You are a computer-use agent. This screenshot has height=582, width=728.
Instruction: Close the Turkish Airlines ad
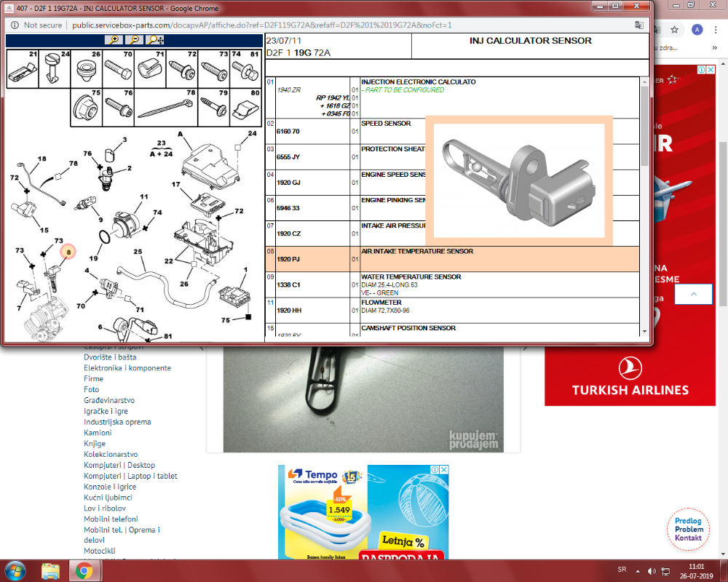(711, 70)
